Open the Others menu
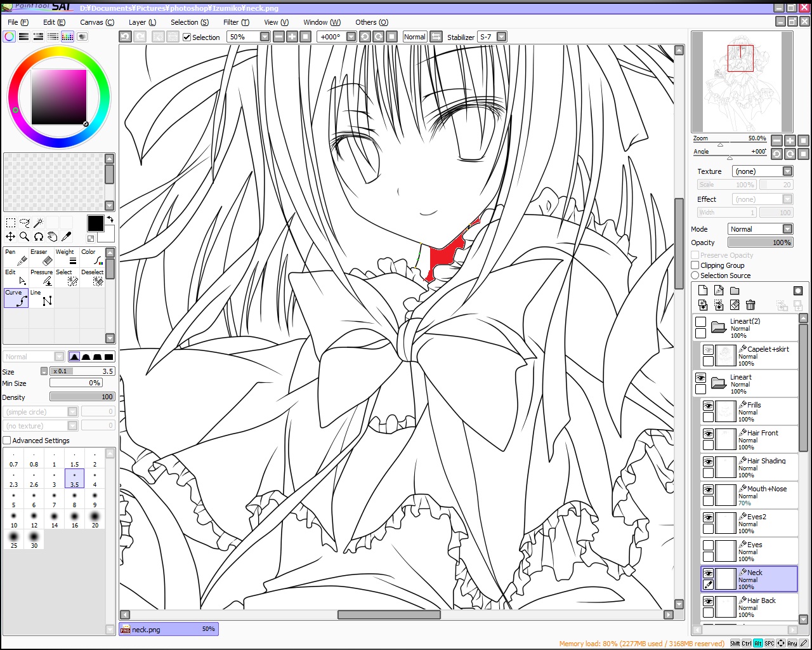This screenshot has width=812, height=650. pos(372,22)
